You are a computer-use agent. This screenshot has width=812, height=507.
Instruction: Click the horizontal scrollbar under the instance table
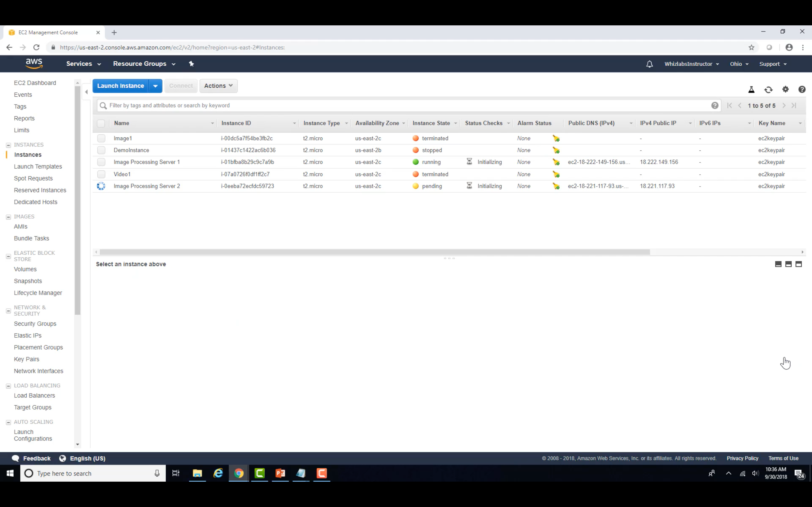tap(375, 252)
